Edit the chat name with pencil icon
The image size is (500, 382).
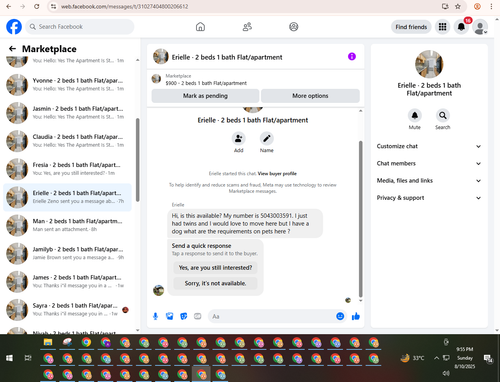click(267, 138)
